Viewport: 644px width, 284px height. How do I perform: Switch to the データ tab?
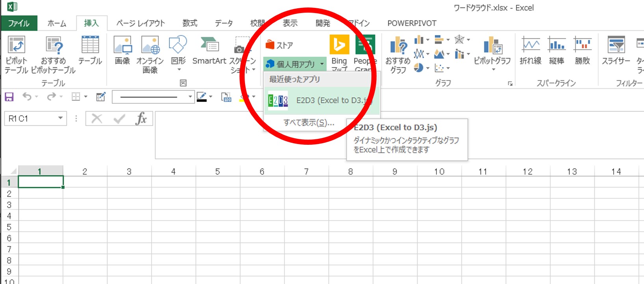[224, 23]
